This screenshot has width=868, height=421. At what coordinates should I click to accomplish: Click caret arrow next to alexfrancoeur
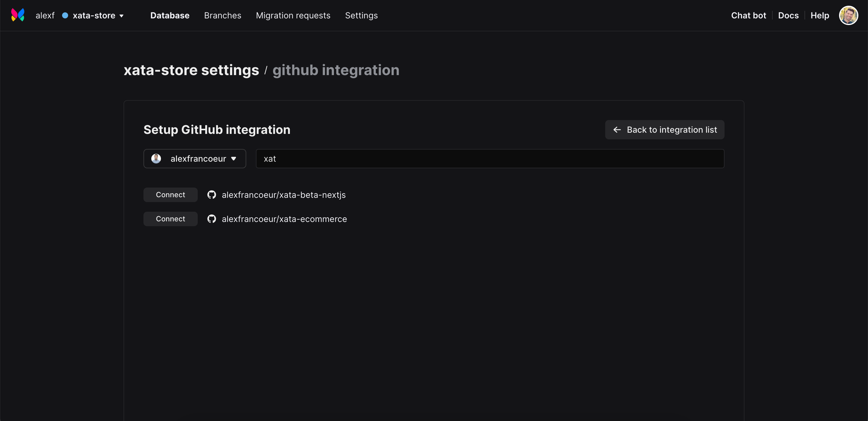tap(234, 159)
